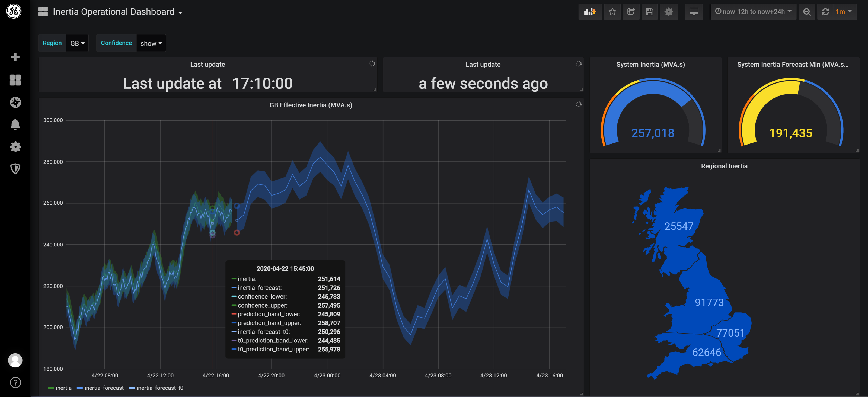Enable TV cycle view mode
Screen dimensions: 868x397
click(694, 11)
